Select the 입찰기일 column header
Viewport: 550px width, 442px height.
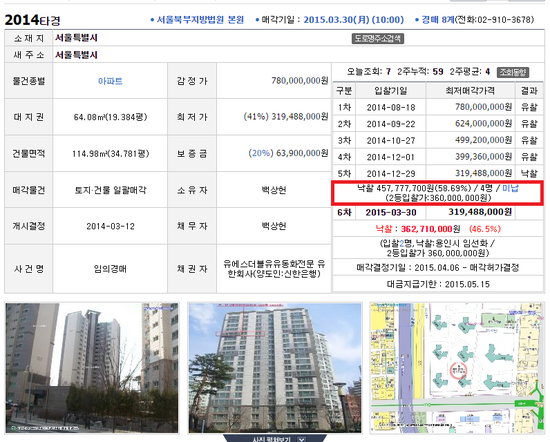[391, 91]
